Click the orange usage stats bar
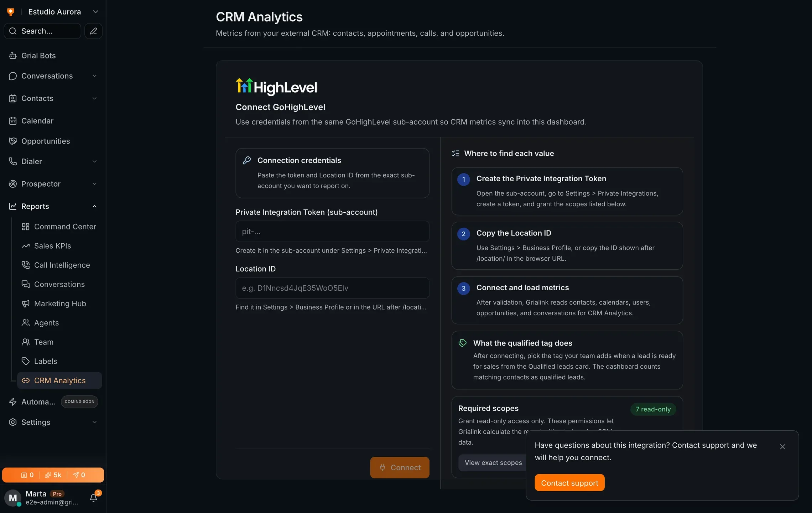This screenshot has height=513, width=812. [x=53, y=475]
